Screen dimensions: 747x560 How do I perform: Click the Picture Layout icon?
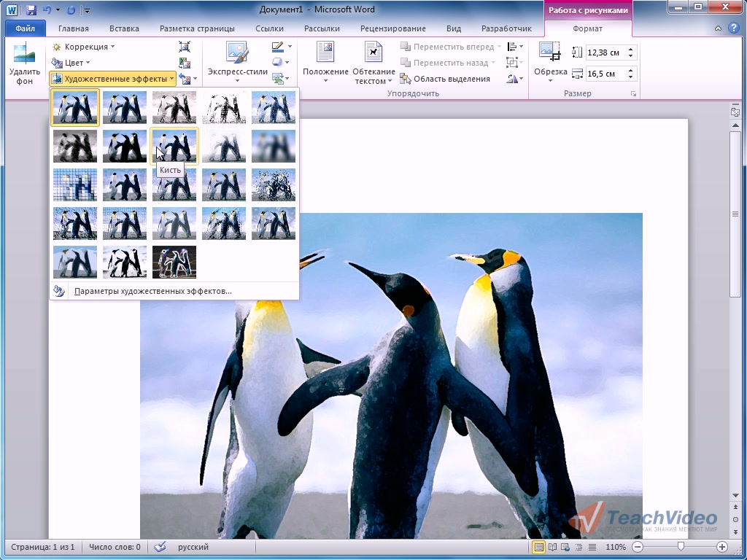[x=277, y=78]
